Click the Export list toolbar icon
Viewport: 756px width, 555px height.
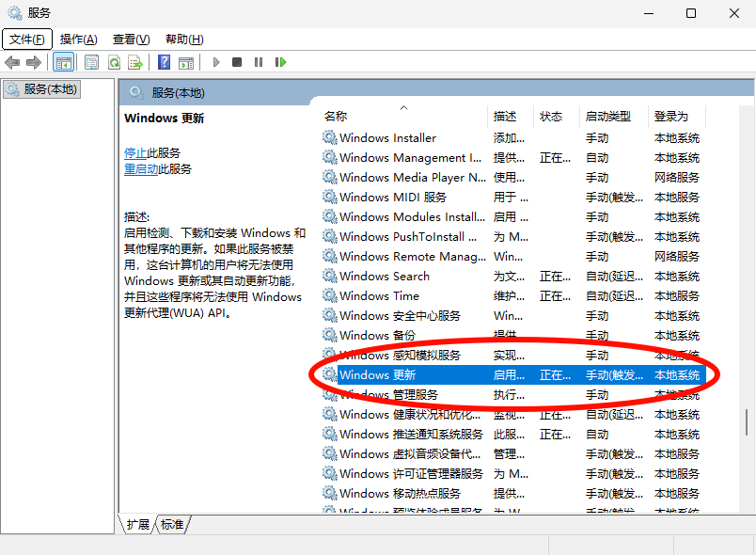135,62
